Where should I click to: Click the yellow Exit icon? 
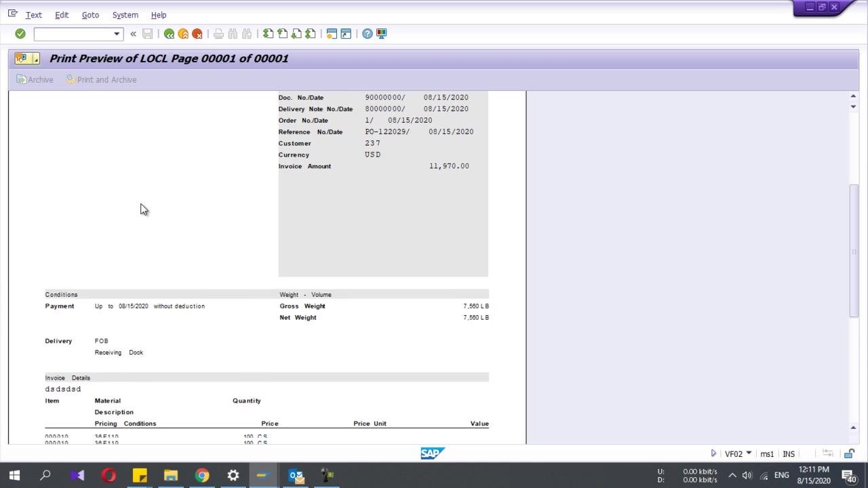point(183,34)
